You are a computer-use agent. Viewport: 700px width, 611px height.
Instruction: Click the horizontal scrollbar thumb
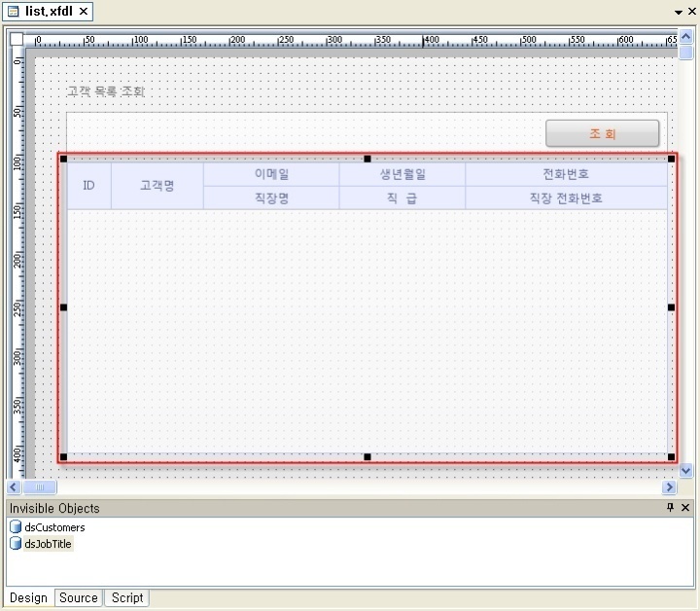click(40, 486)
